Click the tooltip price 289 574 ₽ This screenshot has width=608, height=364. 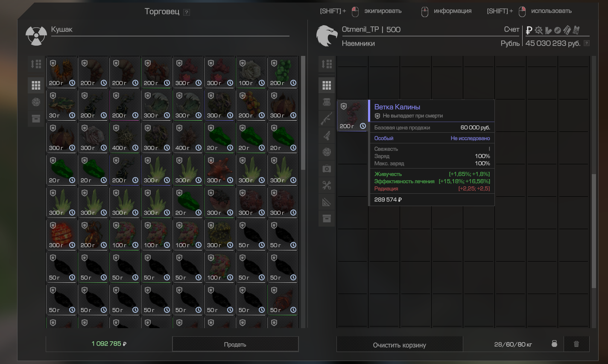[x=388, y=200]
